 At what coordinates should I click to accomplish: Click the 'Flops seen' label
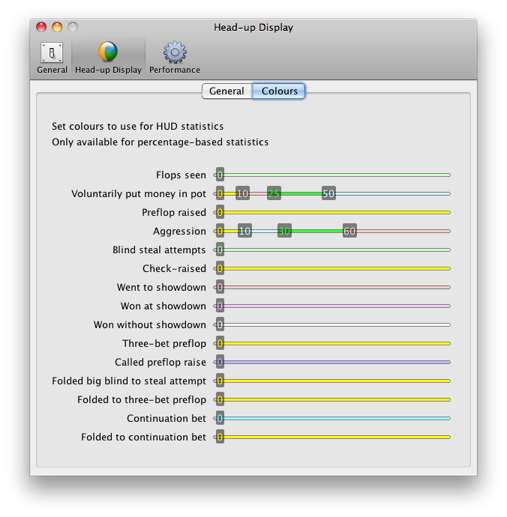tap(181, 175)
